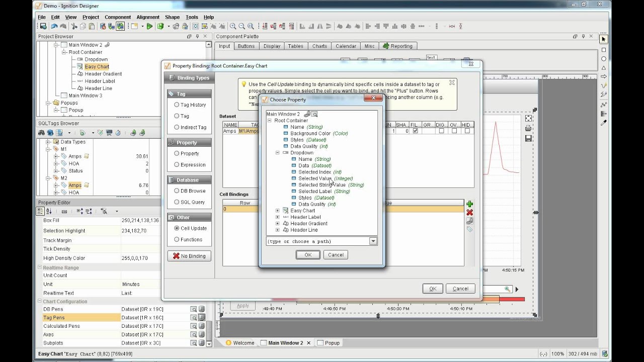Collapse the Realtime Range property group
644x362 pixels.
[x=40, y=267]
